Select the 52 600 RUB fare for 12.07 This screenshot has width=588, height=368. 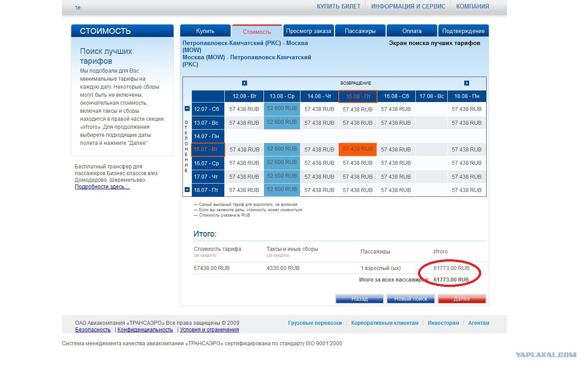point(282,109)
